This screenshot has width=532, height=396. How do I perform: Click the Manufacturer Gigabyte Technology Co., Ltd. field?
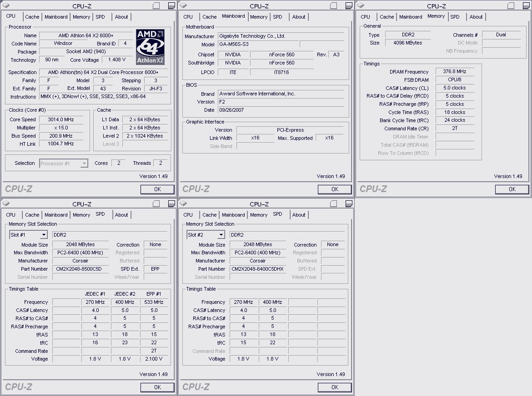281,36
